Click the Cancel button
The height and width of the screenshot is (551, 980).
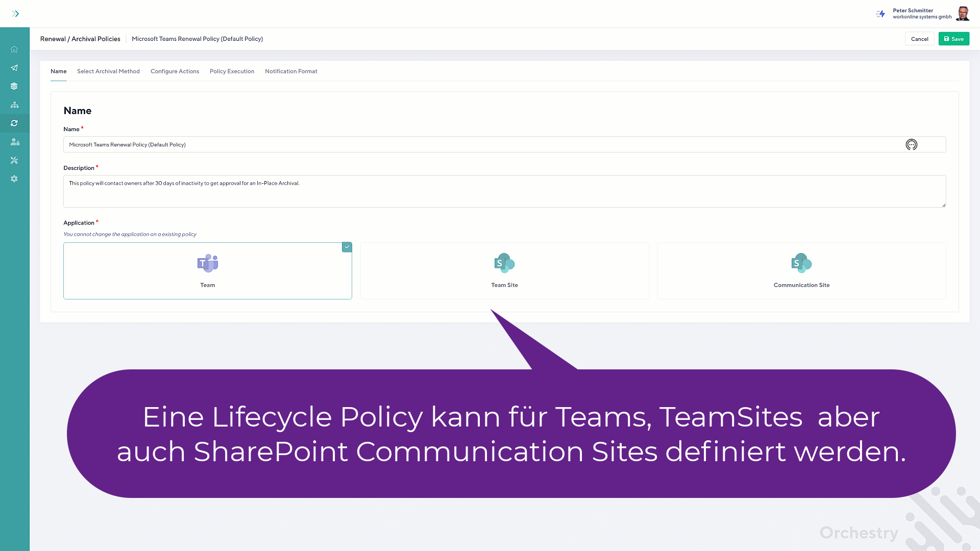919,39
